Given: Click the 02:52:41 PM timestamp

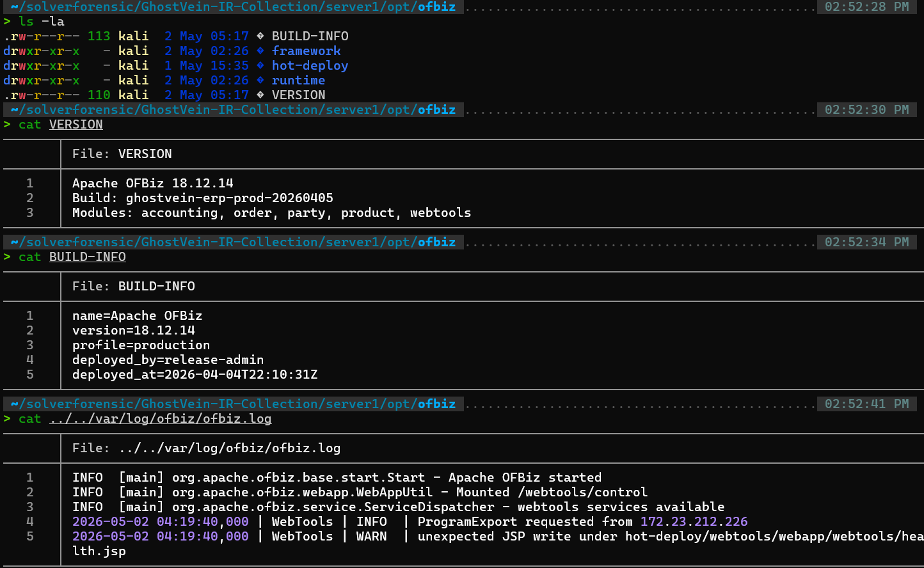Looking at the screenshot, I should click(x=867, y=404).
